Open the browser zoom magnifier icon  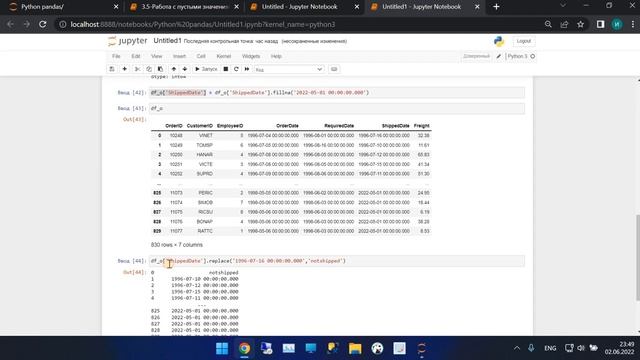tap(548, 24)
